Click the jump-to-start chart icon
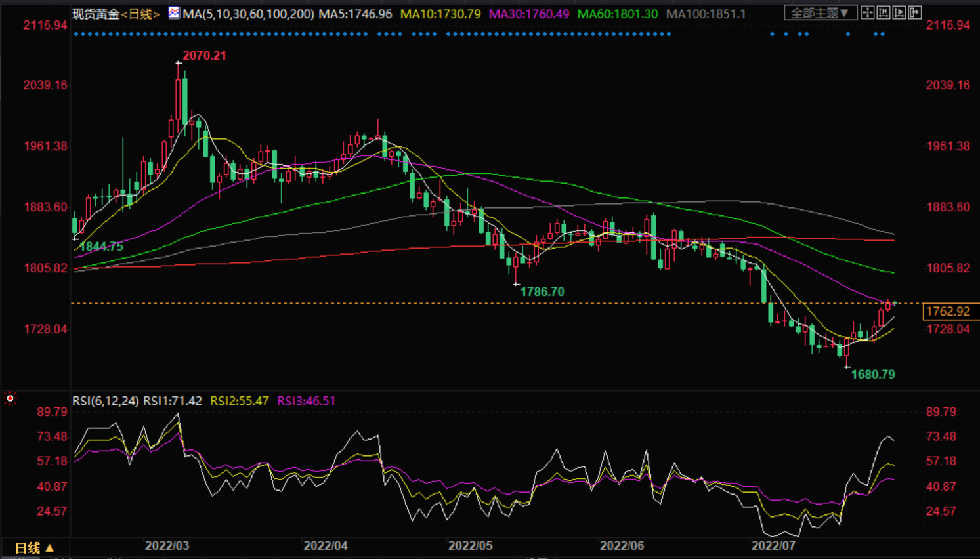The width and height of the screenshot is (980, 559). pyautogui.click(x=884, y=12)
